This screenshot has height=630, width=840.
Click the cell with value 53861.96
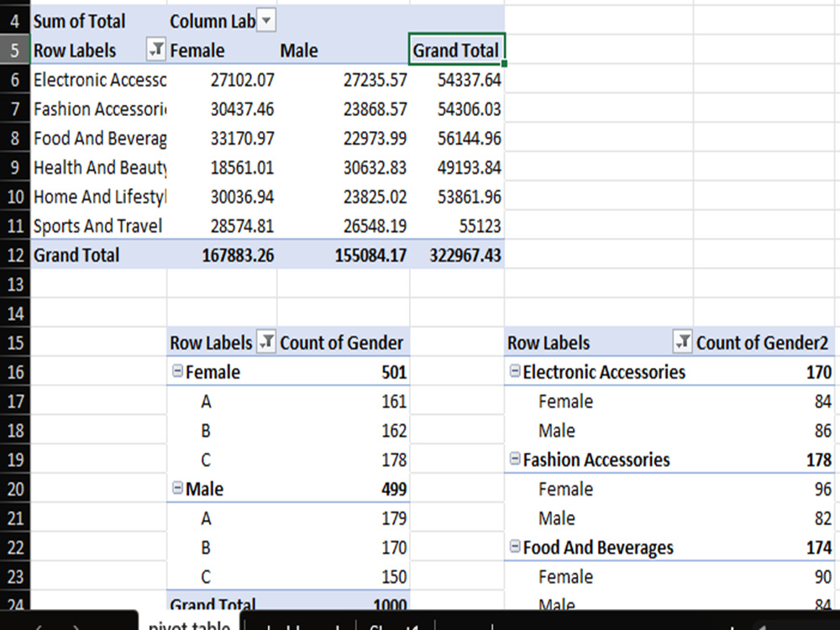[x=457, y=197]
